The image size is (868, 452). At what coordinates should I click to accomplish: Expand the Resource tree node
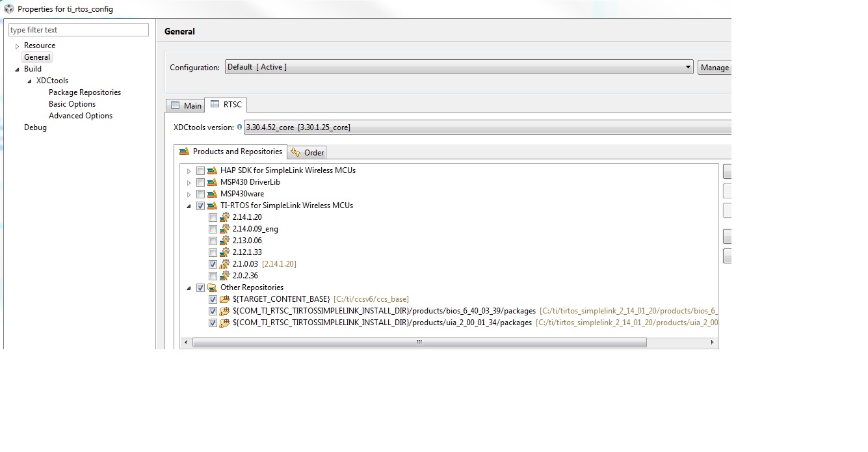[x=18, y=46]
